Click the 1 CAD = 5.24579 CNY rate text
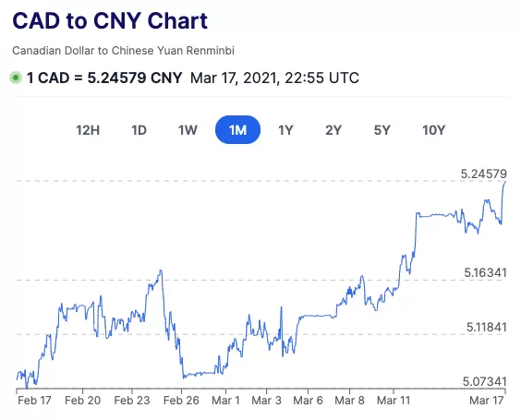The height and width of the screenshot is (420, 521). pos(104,78)
